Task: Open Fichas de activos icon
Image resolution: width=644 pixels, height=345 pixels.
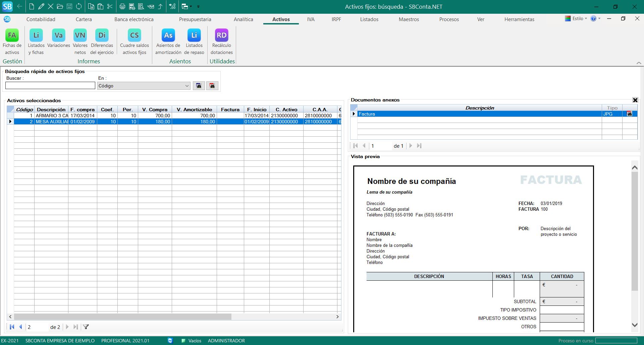Action: pyautogui.click(x=12, y=36)
